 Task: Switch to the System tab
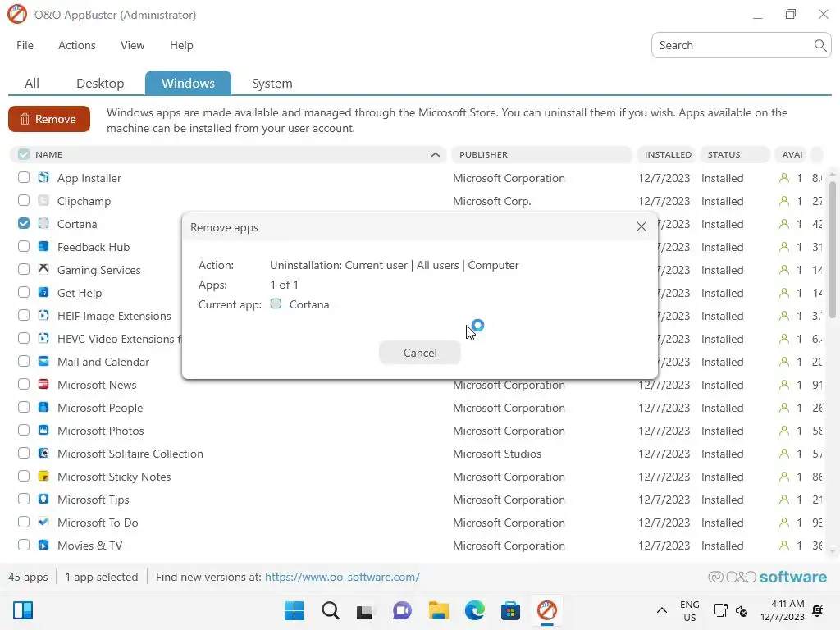[272, 83]
